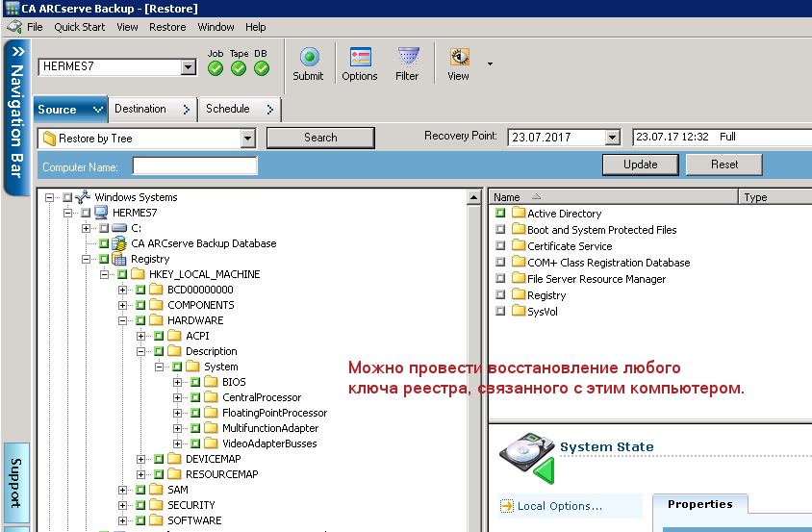
Task: Open the Restore menu
Action: (167, 27)
